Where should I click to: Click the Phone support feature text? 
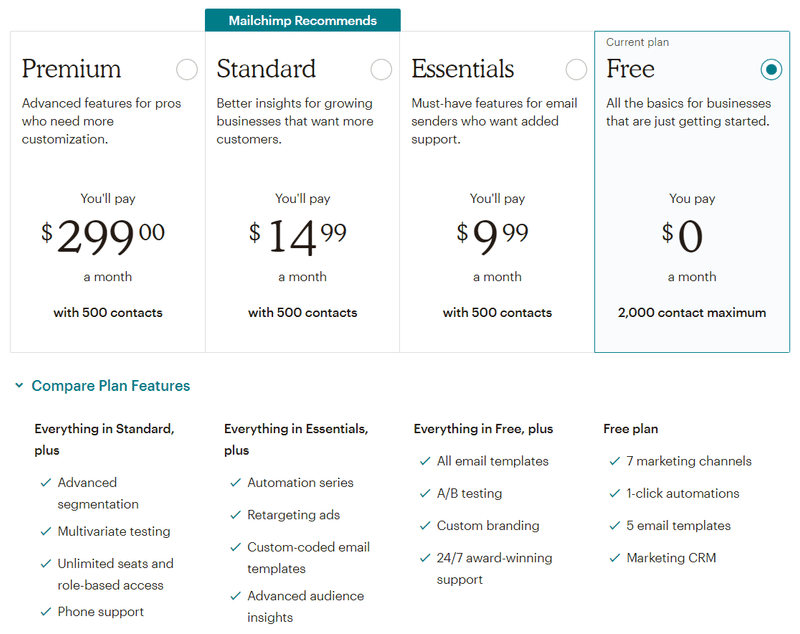[101, 612]
